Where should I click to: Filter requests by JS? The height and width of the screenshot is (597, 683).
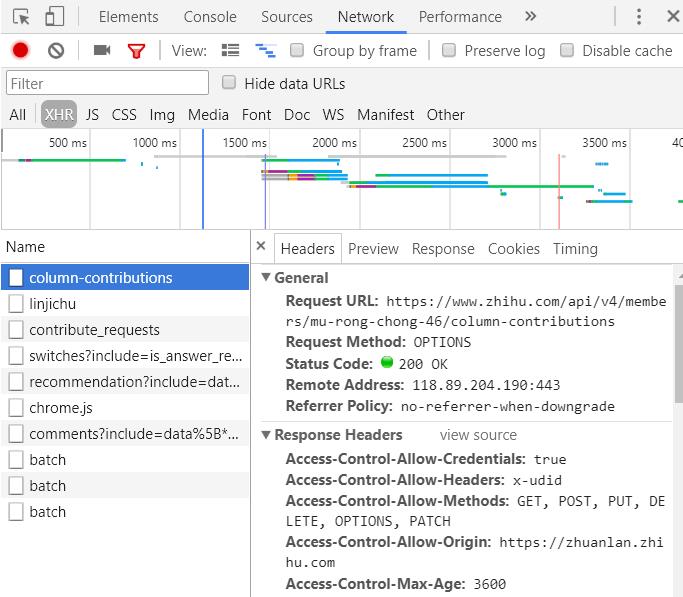[92, 115]
